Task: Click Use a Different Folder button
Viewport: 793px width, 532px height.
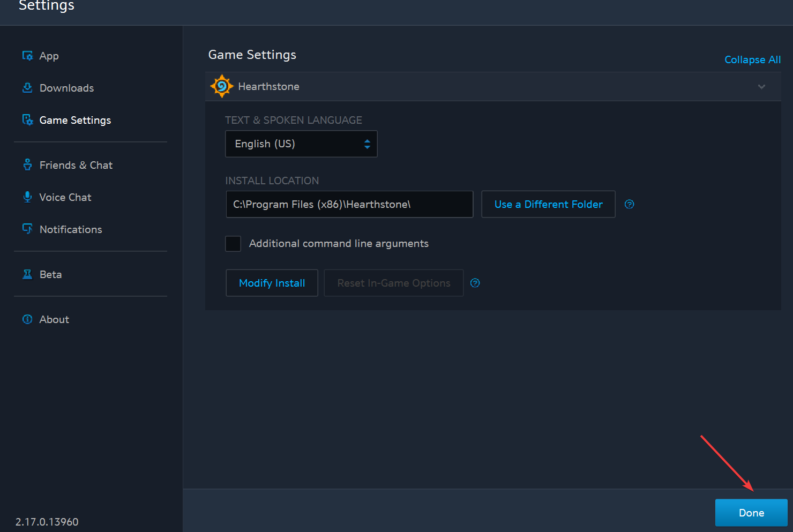Action: pos(548,204)
